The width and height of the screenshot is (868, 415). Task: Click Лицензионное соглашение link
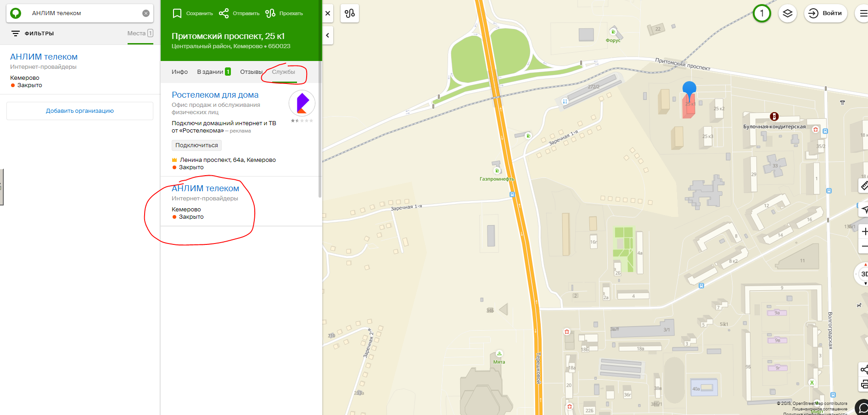[x=820, y=409]
